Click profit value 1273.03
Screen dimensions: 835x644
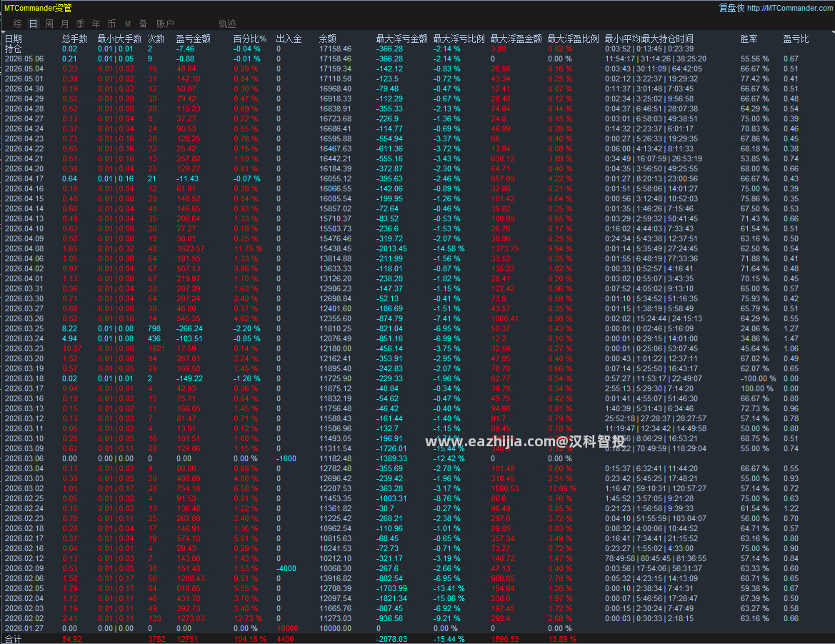[191, 618]
